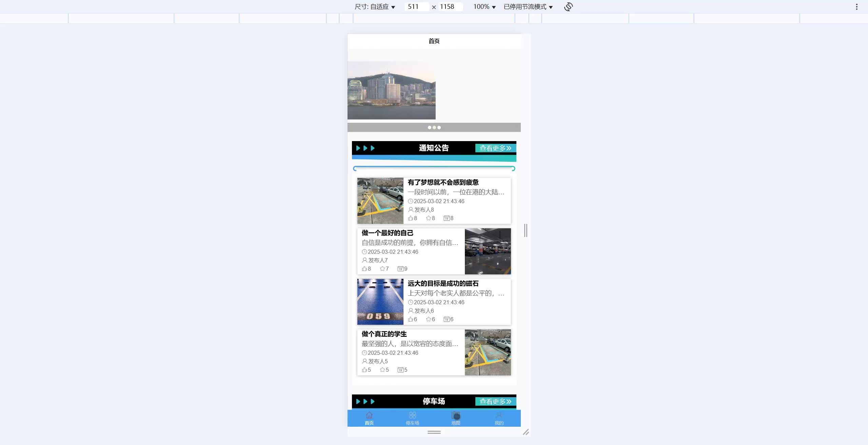868x445 pixels.
Task: Open 我的 profile tab in bottom bar
Action: tap(499, 418)
